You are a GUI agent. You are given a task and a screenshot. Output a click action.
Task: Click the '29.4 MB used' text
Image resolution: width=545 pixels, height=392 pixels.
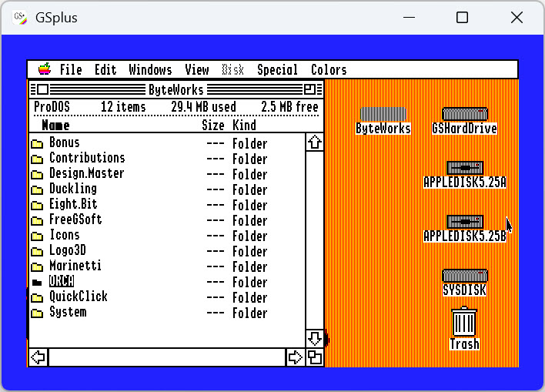tap(203, 107)
